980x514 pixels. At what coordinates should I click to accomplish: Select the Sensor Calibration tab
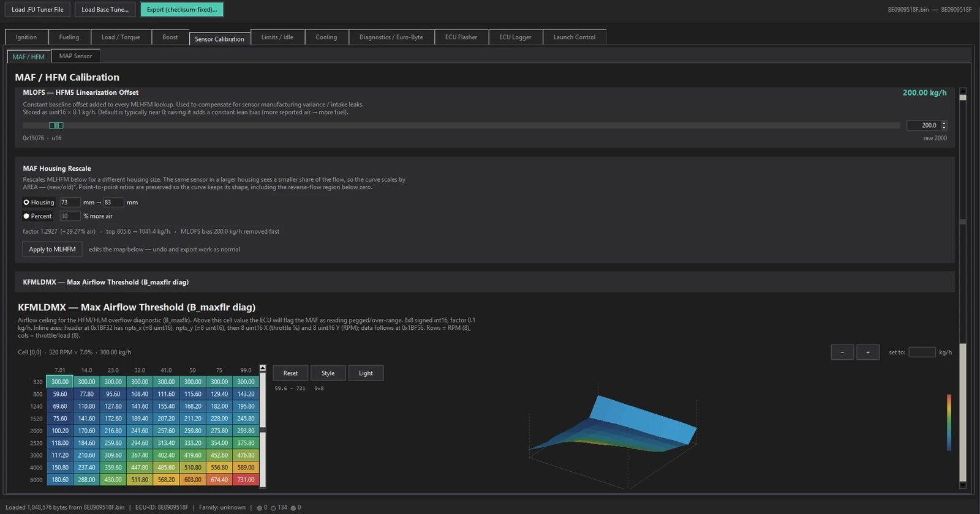pyautogui.click(x=220, y=39)
